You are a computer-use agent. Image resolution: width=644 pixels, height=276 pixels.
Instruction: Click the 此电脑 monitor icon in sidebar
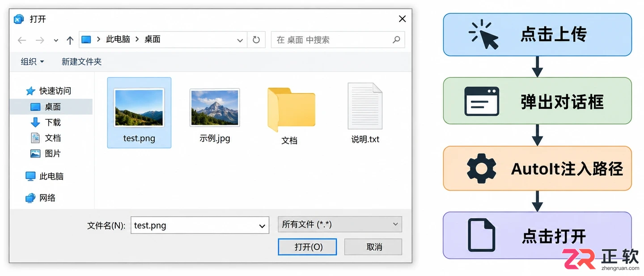[30, 176]
